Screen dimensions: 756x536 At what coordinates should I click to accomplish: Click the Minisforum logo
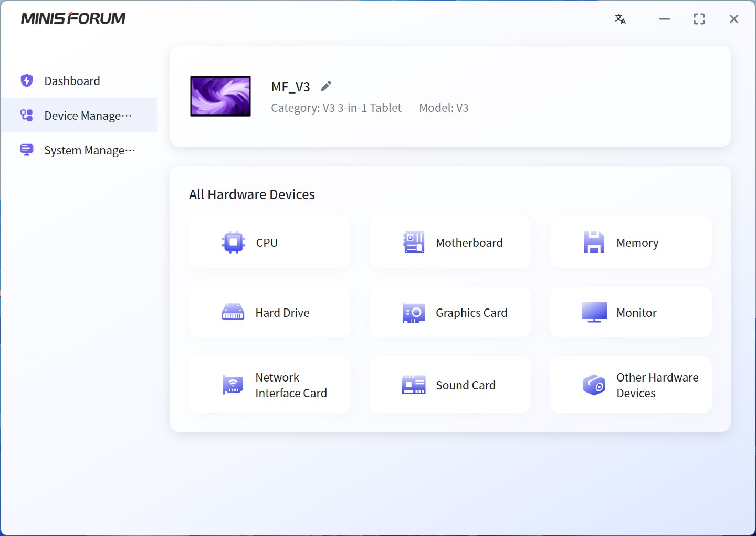click(x=73, y=19)
